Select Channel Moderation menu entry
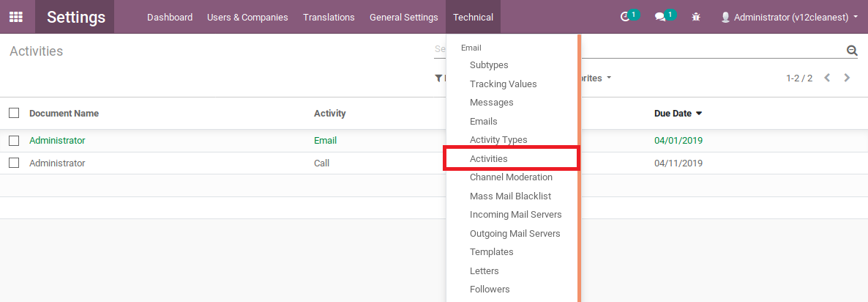Viewport: 868px width, 302px height. (512, 177)
